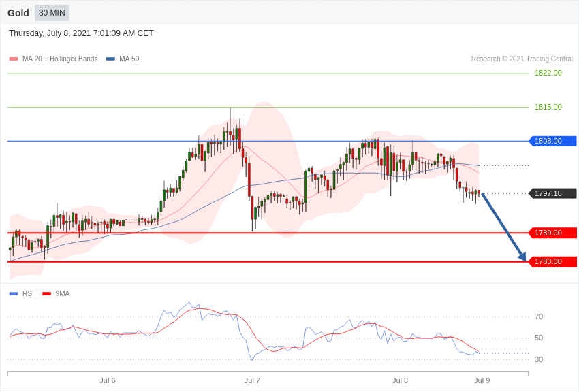Click the 30 MIN timeframe button
This screenshot has width=579, height=392.
point(52,13)
